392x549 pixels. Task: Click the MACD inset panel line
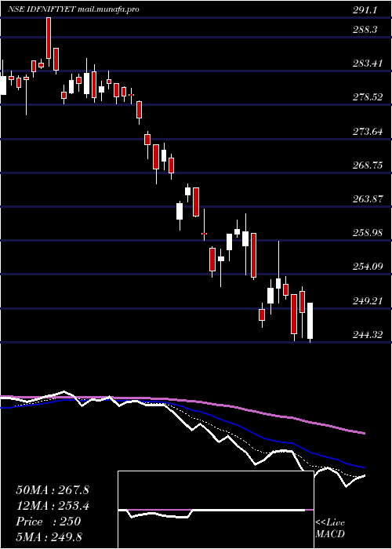216,513
